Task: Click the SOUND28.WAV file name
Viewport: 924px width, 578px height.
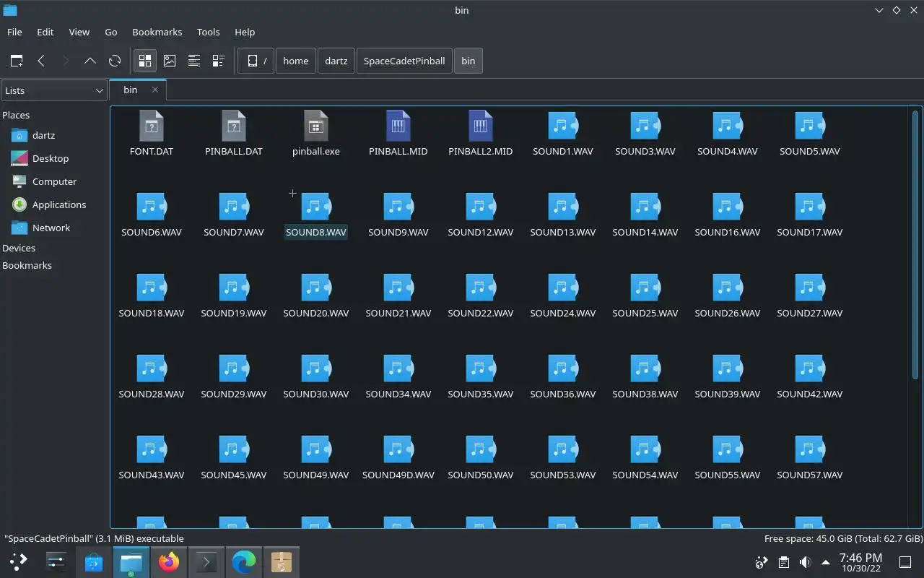Action: coord(152,394)
